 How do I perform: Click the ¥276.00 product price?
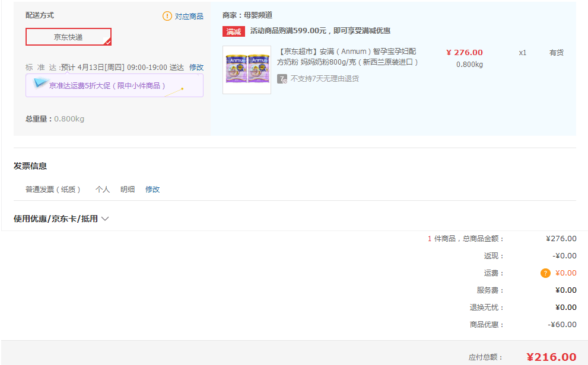pyautogui.click(x=465, y=52)
